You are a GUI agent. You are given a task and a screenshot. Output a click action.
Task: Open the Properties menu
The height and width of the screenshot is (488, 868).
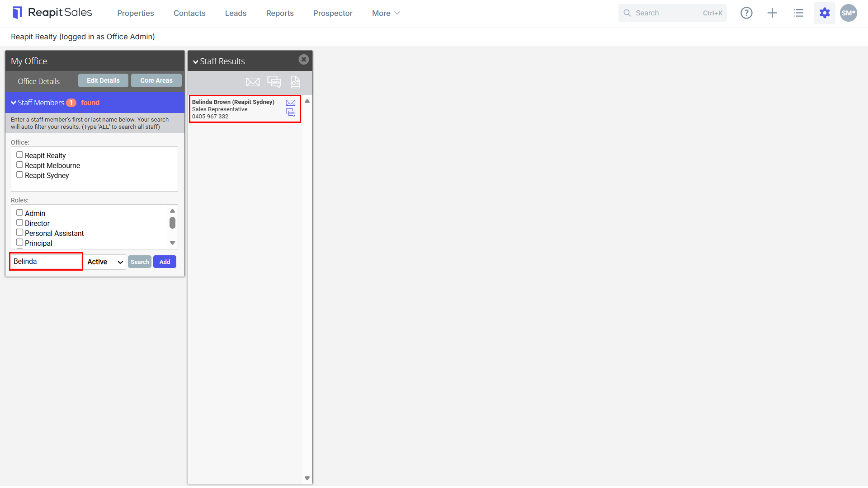click(x=136, y=13)
